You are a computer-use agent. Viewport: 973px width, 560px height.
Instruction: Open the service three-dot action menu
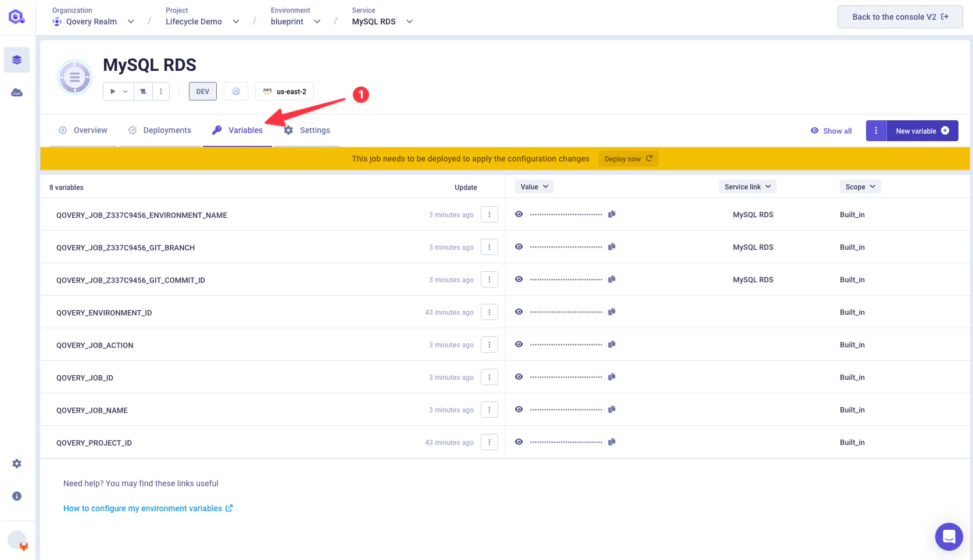coord(161,91)
